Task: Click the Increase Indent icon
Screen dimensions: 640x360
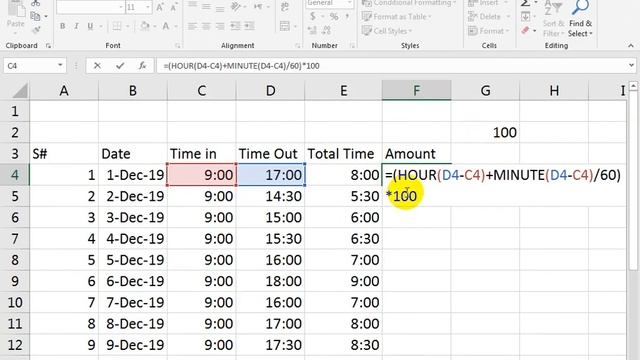Action: (x=249, y=26)
